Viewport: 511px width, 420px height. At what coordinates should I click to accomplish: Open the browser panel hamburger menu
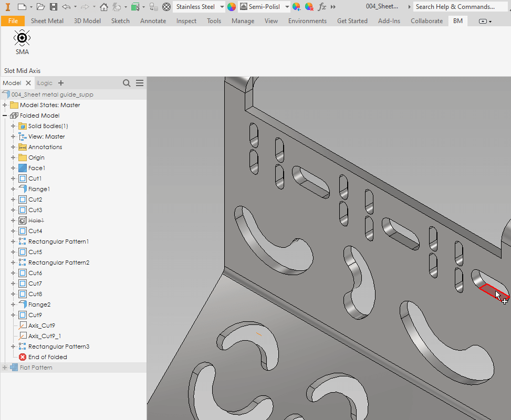pyautogui.click(x=140, y=83)
